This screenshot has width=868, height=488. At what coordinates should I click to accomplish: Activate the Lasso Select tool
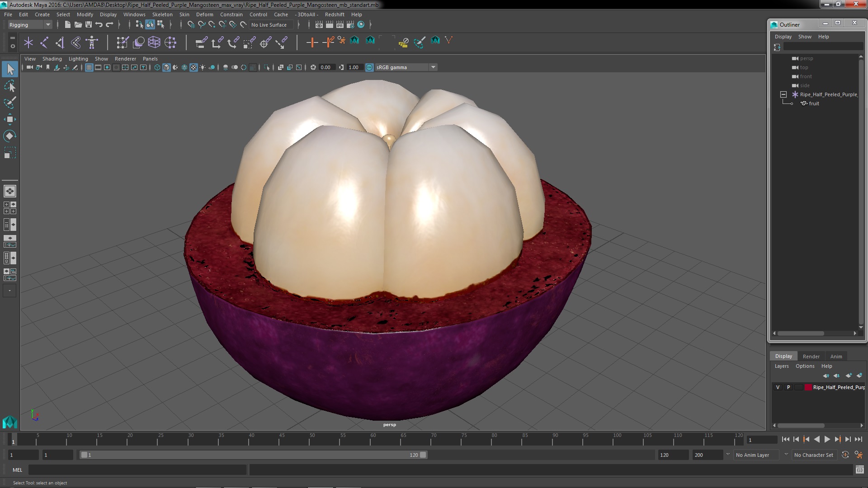(10, 86)
